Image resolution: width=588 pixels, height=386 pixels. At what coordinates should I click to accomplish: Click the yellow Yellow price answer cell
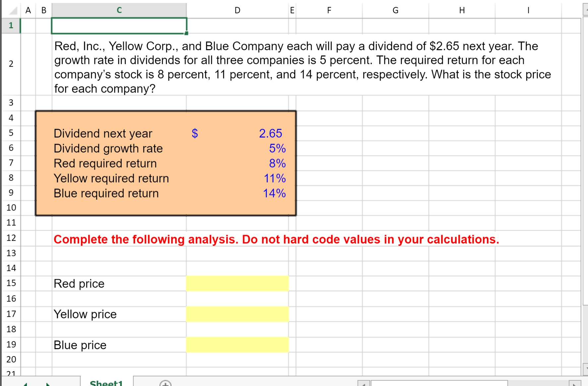pyautogui.click(x=237, y=314)
